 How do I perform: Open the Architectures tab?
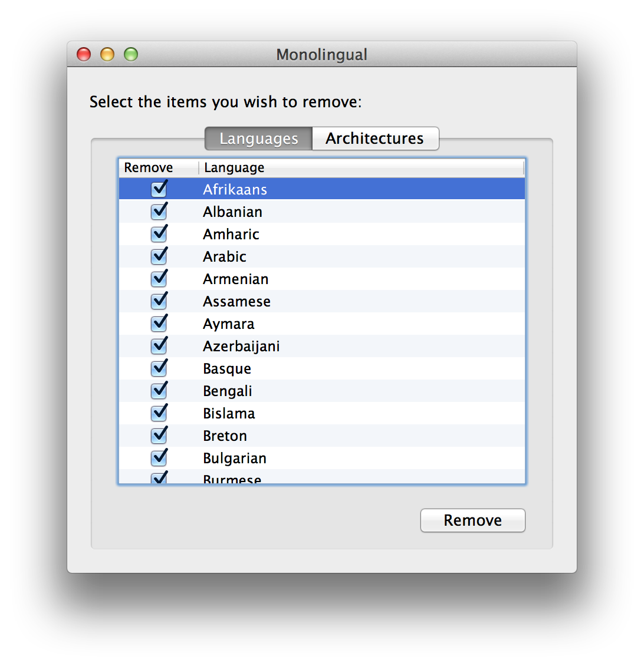coord(375,139)
